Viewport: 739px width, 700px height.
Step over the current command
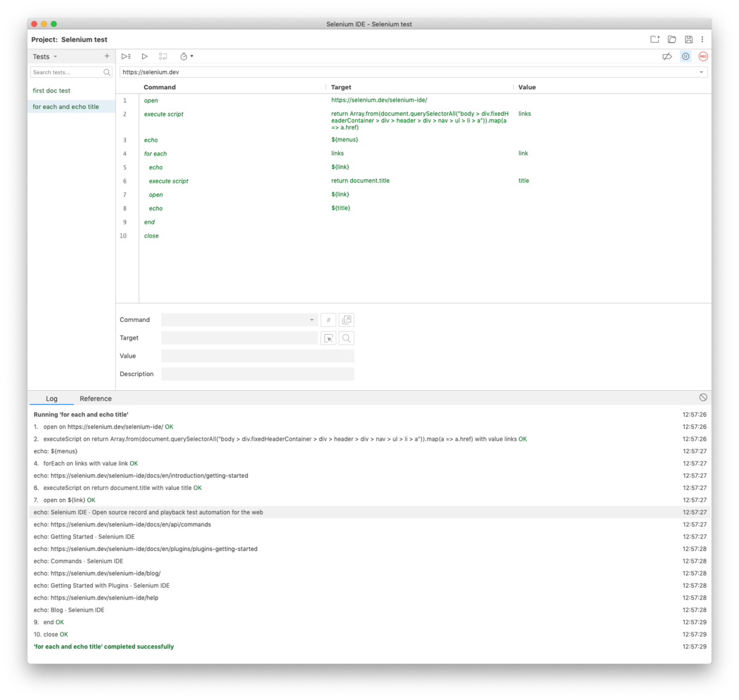point(163,56)
